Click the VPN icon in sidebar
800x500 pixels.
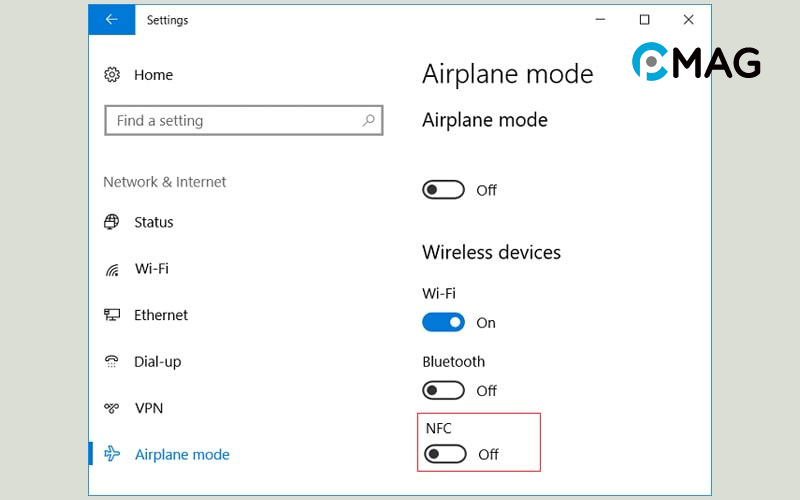(x=112, y=408)
